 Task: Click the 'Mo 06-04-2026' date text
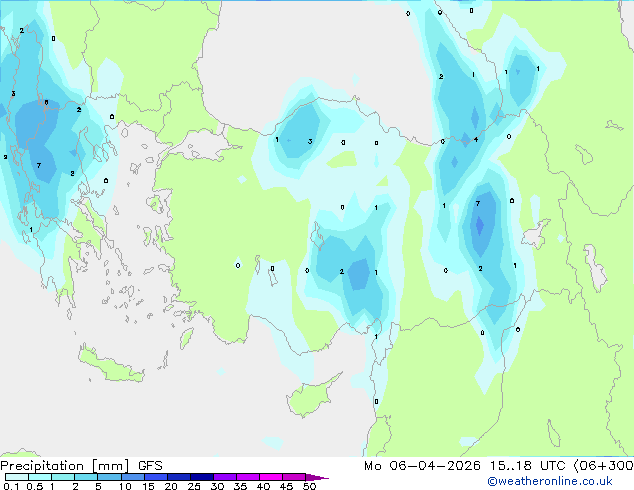tap(422, 466)
